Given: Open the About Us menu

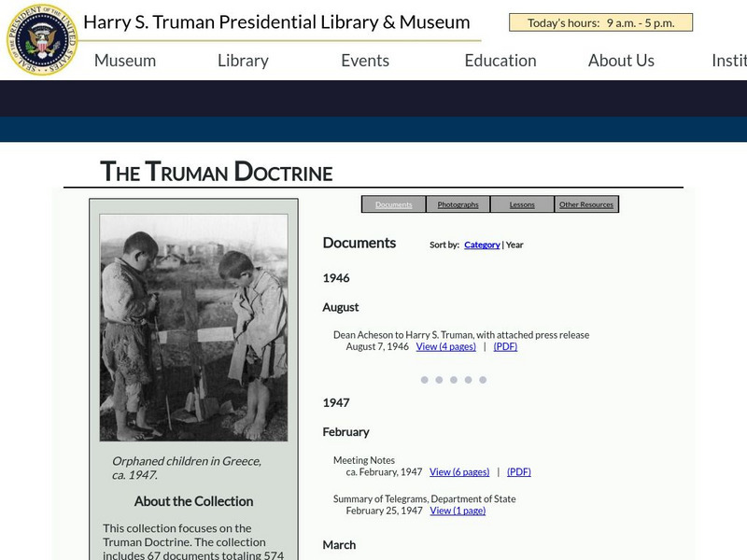Looking at the screenshot, I should [x=620, y=60].
